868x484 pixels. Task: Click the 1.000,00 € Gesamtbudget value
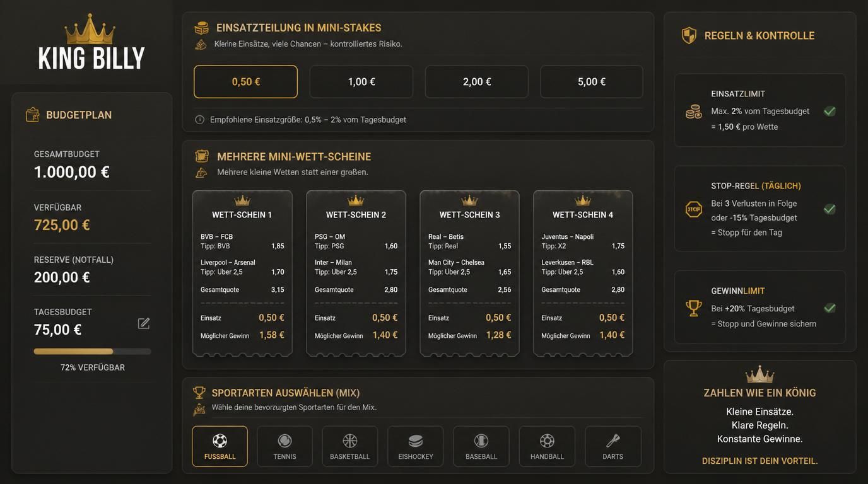tap(72, 172)
